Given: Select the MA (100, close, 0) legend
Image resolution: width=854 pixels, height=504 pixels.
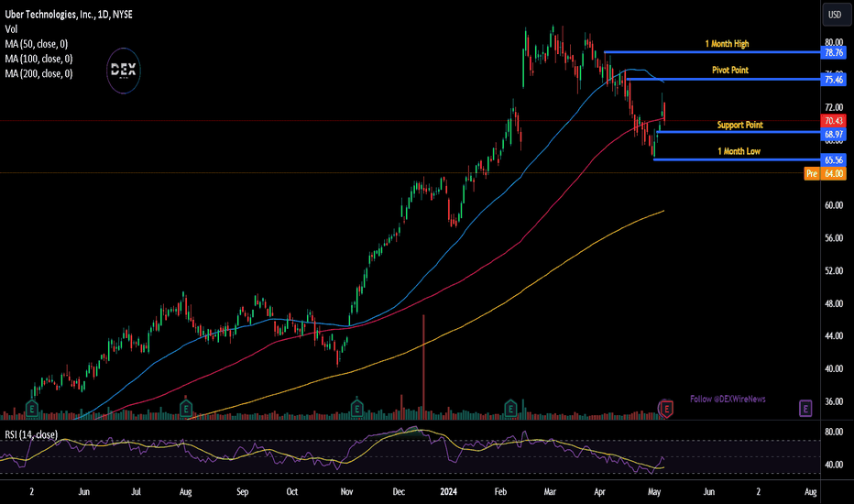Looking at the screenshot, I should click(38, 59).
